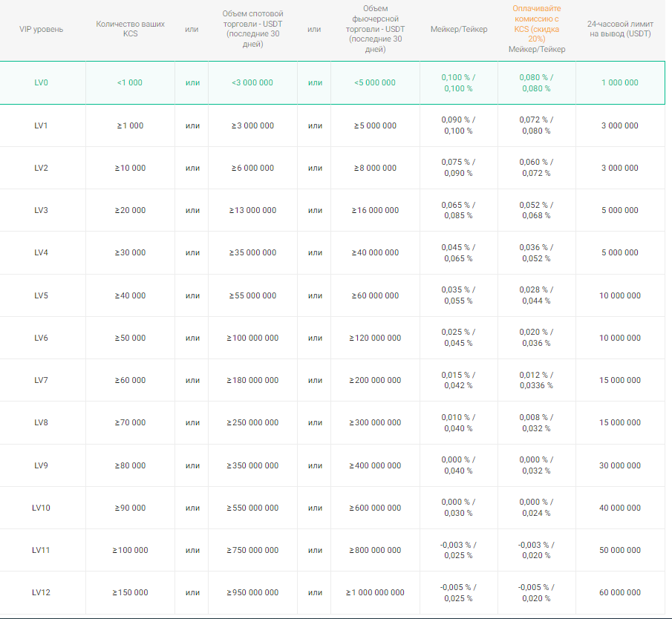Click the LV0 highlighted level cell
This screenshot has width=672, height=619.
pos(42,82)
